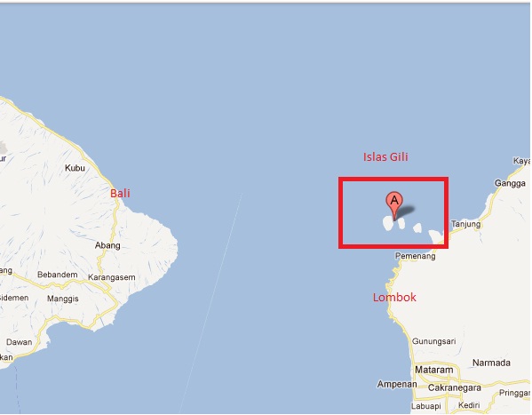Image resolution: width=532 pixels, height=415 pixels.
Task: Click the red Bali label
Action: pyautogui.click(x=120, y=193)
